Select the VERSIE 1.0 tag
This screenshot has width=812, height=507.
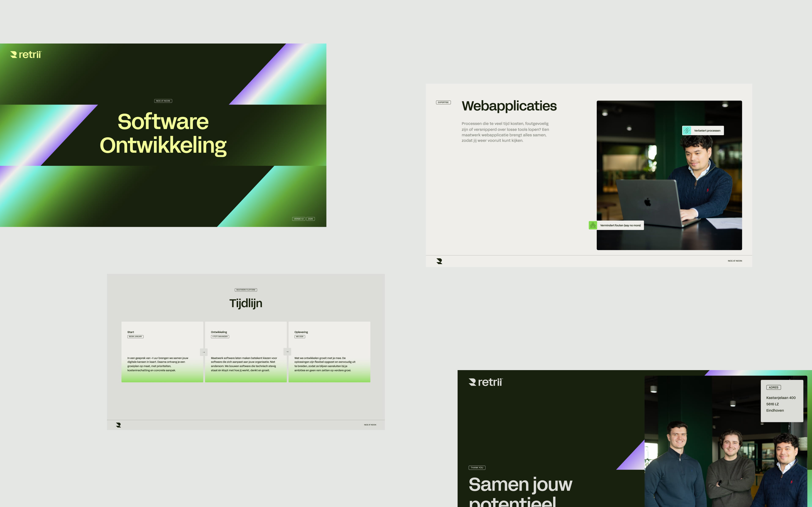pyautogui.click(x=299, y=219)
